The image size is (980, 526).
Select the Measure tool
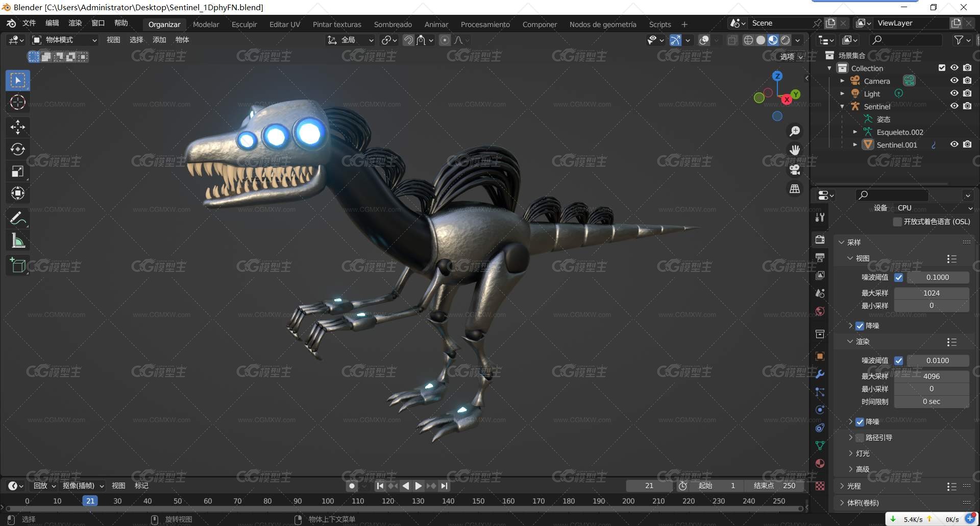click(18, 241)
